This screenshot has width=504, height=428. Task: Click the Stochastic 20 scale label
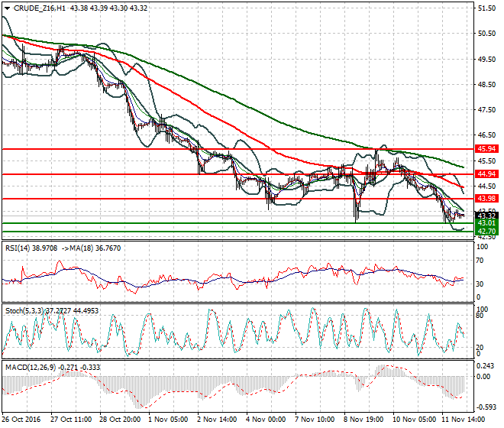pos(480,347)
